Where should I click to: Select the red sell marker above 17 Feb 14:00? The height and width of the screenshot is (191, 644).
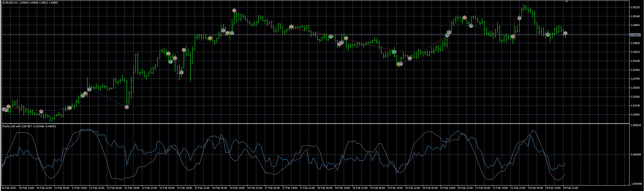pyautogui.click(x=291, y=27)
